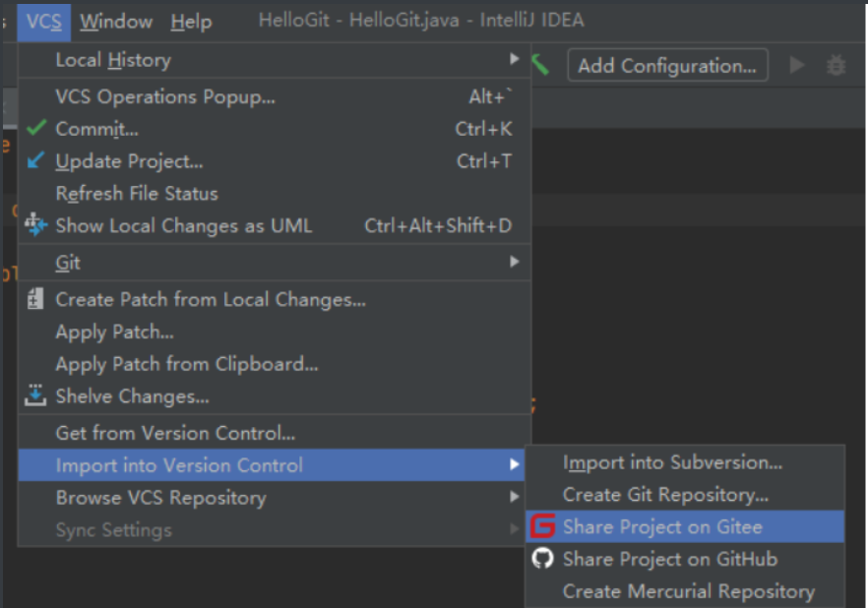This screenshot has height=608, width=868.
Task: Click the Debug bug icon in toolbar
Action: pos(836,65)
